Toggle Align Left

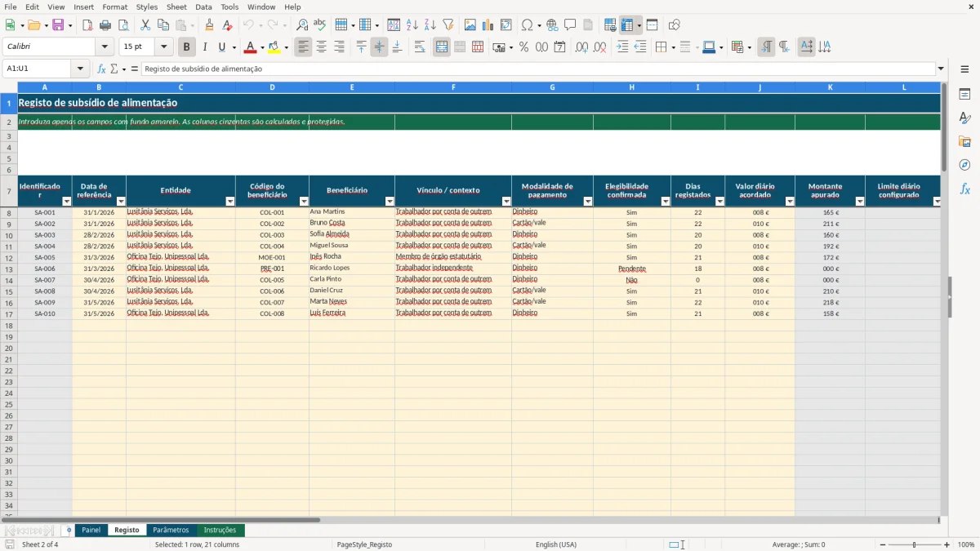pyautogui.click(x=304, y=47)
